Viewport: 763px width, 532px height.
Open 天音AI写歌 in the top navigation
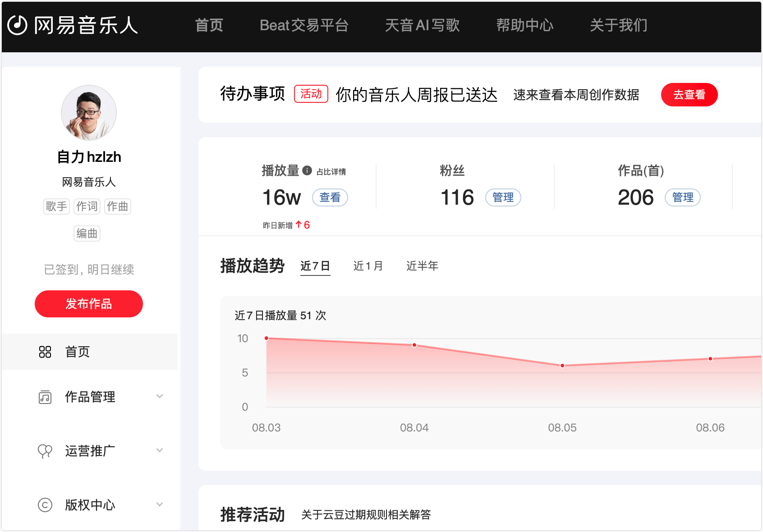422,25
